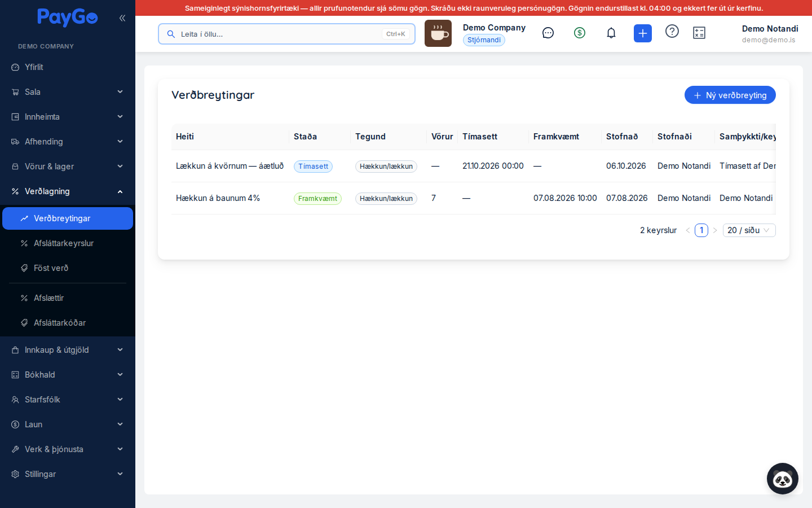This screenshot has width=812, height=508.
Task: Collapse the sidebar with double-chevron icon
Action: click(x=122, y=18)
